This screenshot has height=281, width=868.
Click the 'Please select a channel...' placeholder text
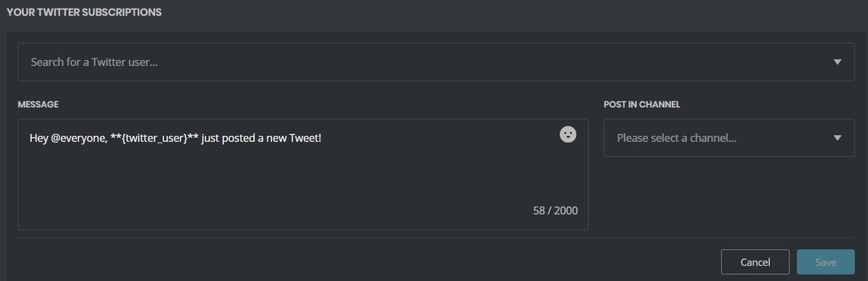click(x=676, y=138)
